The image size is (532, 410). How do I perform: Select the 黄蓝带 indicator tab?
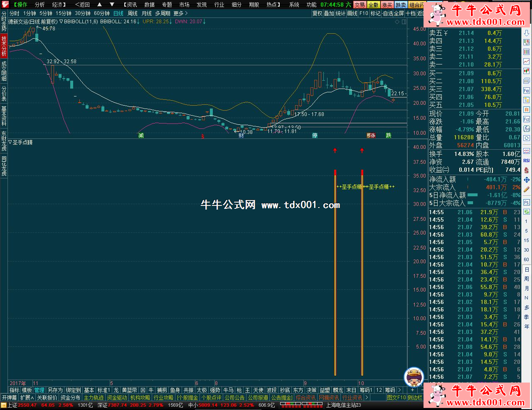click(x=129, y=390)
